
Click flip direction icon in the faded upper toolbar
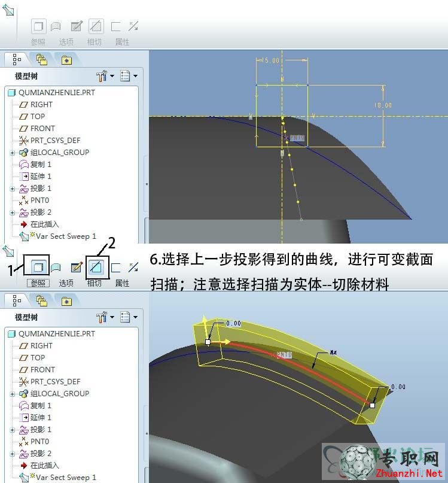[x=133, y=26]
